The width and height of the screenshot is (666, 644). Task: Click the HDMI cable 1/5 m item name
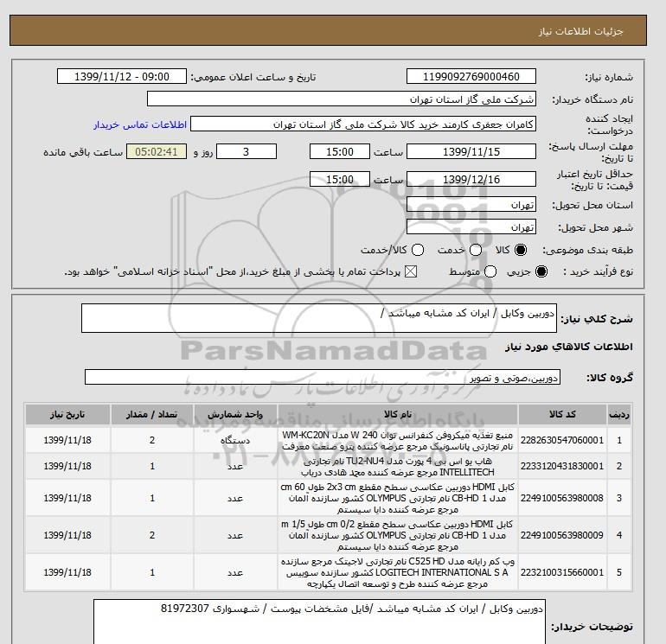point(398,535)
